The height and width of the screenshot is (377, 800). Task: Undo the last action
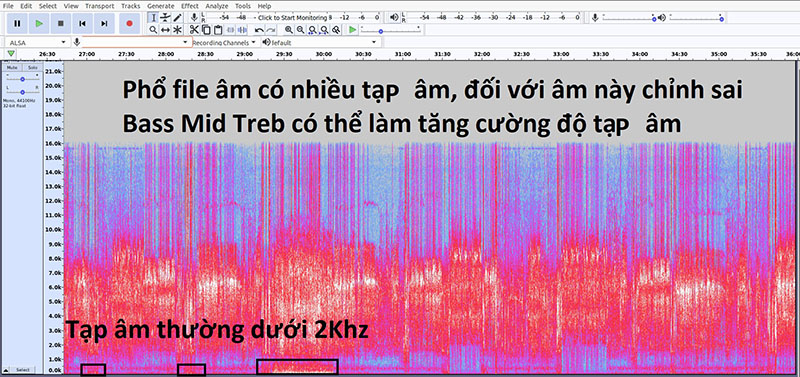tap(259, 30)
